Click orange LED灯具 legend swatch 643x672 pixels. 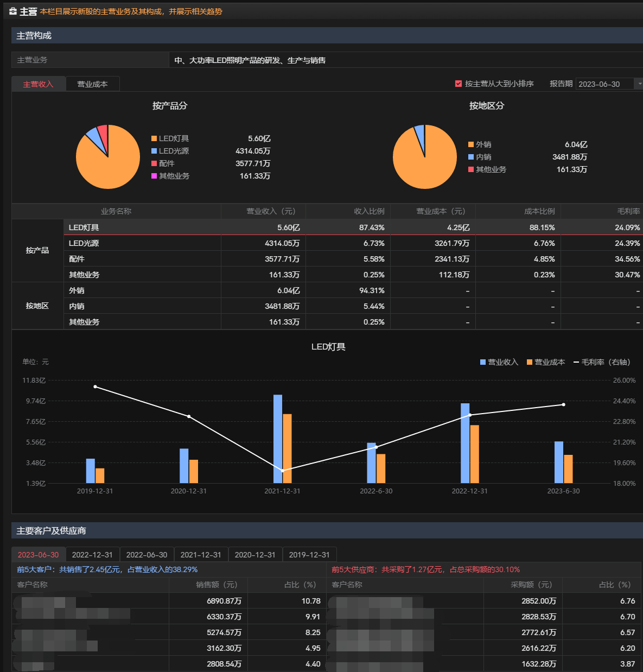tap(154, 138)
